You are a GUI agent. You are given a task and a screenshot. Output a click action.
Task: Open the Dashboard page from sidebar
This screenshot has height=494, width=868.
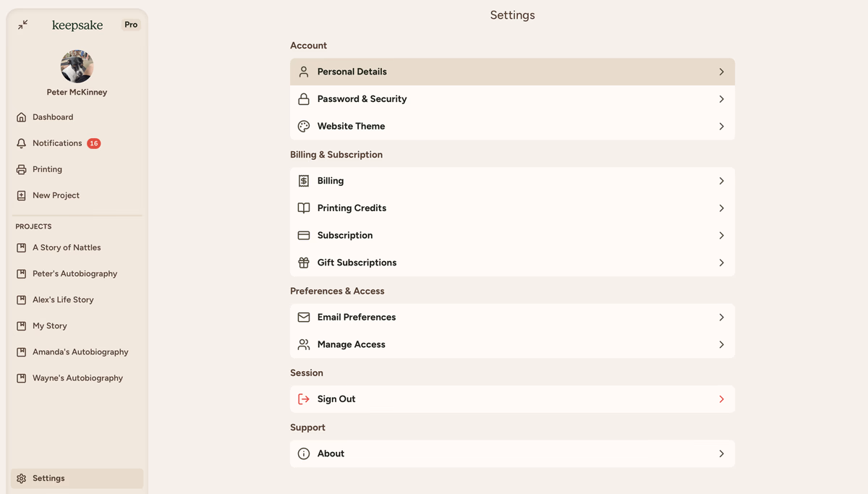point(53,117)
